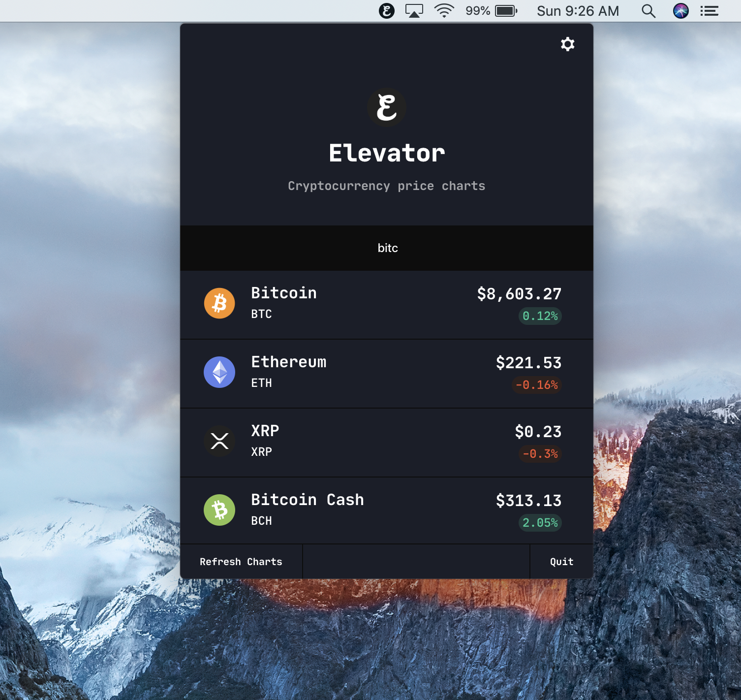Click the -0.3% change badge

540,454
